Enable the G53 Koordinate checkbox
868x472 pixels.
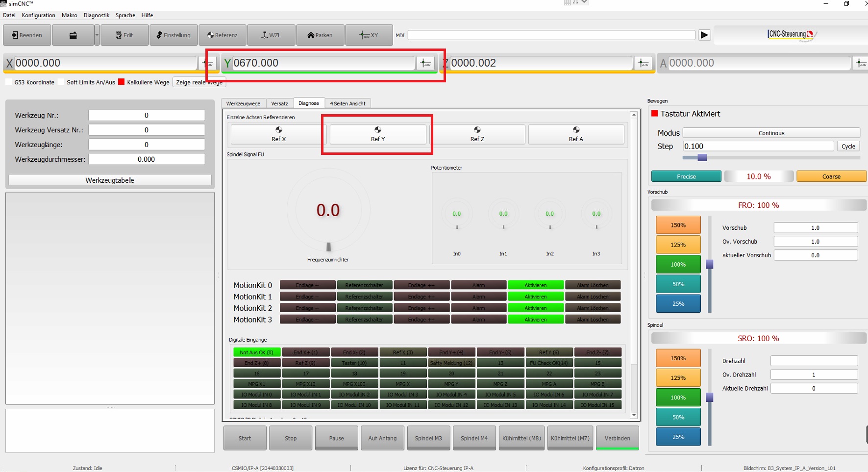tap(9, 82)
